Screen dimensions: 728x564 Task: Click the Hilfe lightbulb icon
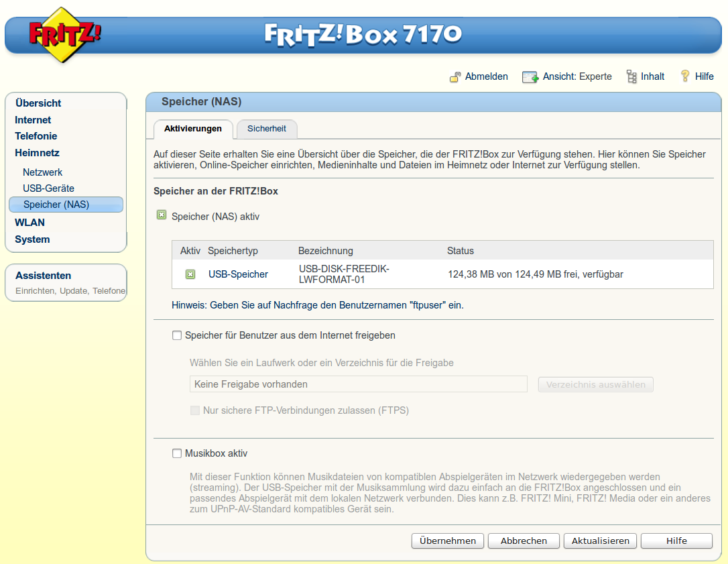685,76
